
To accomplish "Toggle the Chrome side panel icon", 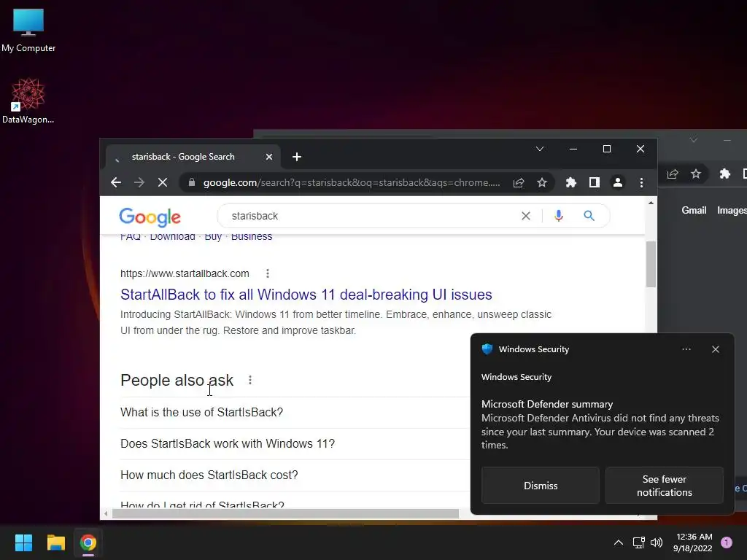I will tap(594, 182).
